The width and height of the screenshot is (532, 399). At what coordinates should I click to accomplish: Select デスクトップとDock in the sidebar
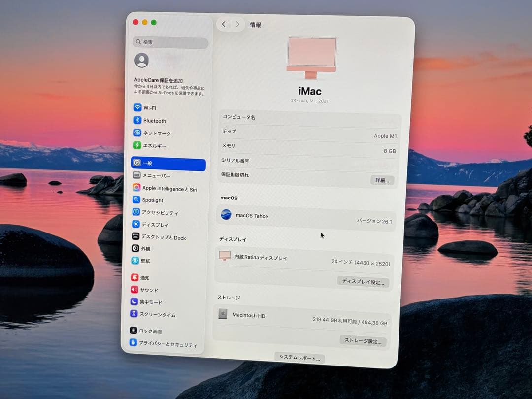(x=137, y=237)
